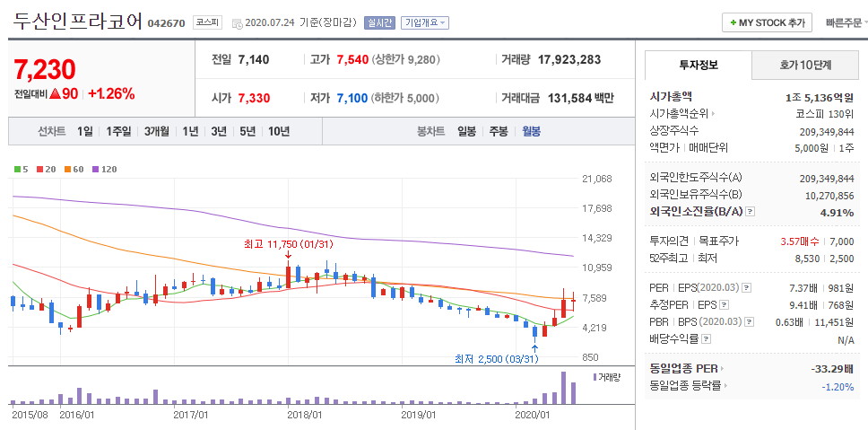The width and height of the screenshot is (868, 430).
Task: Select the 3년 line chart period
Action: (219, 131)
